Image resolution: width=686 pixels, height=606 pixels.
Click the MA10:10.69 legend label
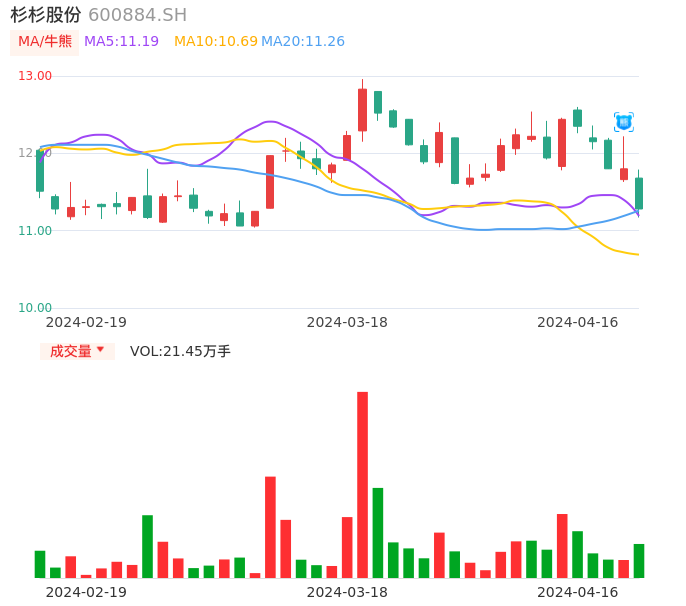coord(215,42)
